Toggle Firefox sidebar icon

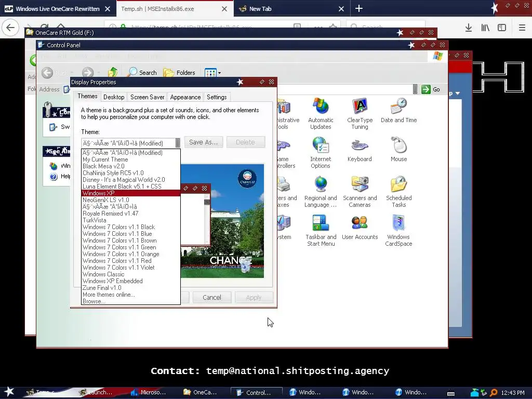click(x=502, y=28)
